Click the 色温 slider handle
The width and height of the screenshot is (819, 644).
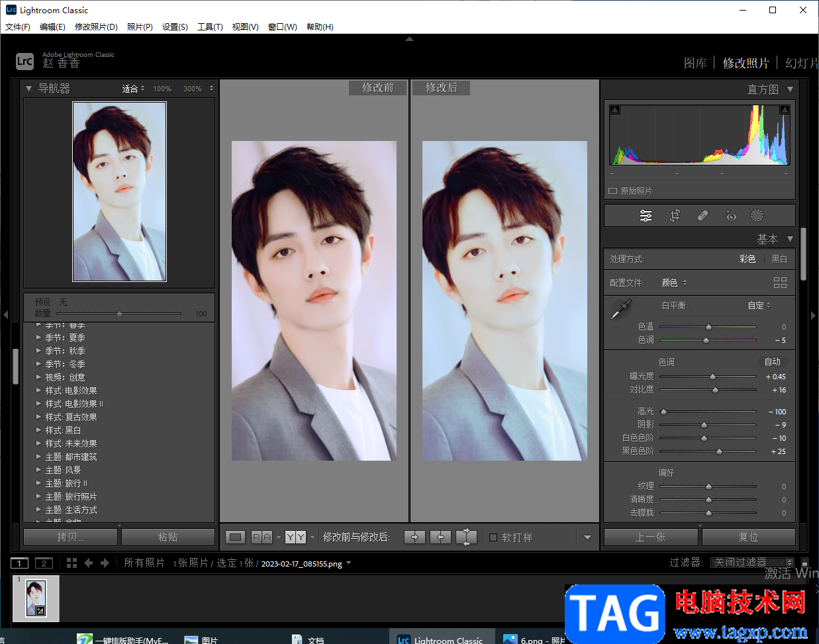click(x=708, y=327)
